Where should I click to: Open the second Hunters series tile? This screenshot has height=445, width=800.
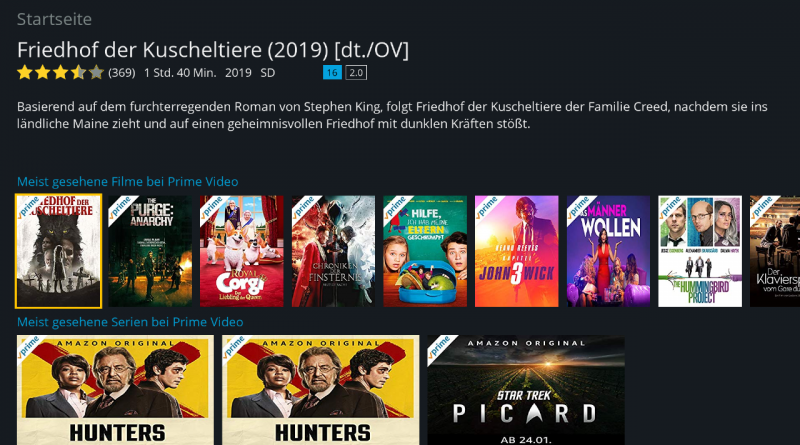pos(320,390)
